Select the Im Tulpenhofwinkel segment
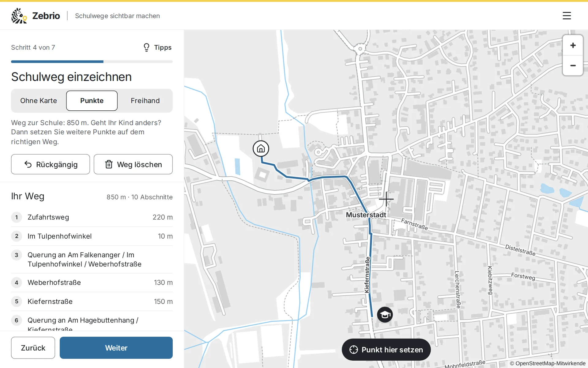The height and width of the screenshot is (368, 588). pyautogui.click(x=92, y=236)
